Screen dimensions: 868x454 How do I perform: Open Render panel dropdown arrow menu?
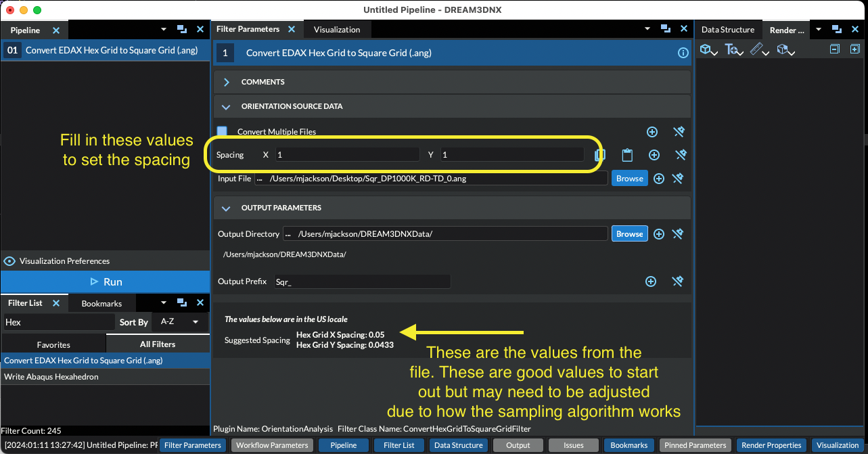(819, 29)
